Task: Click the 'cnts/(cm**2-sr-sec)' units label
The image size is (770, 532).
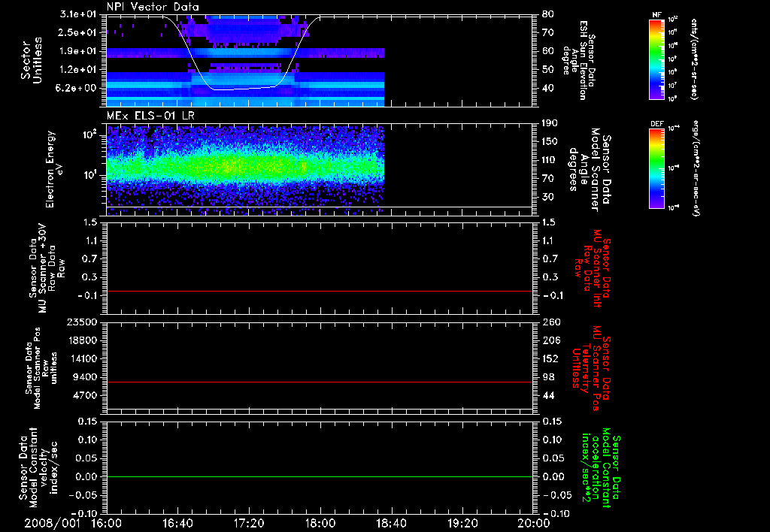Action: pyautogui.click(x=694, y=59)
